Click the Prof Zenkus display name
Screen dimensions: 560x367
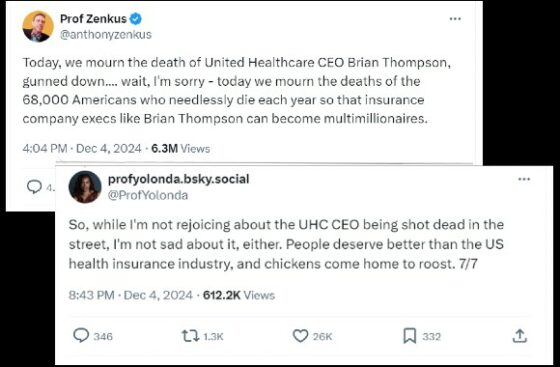coord(93,19)
